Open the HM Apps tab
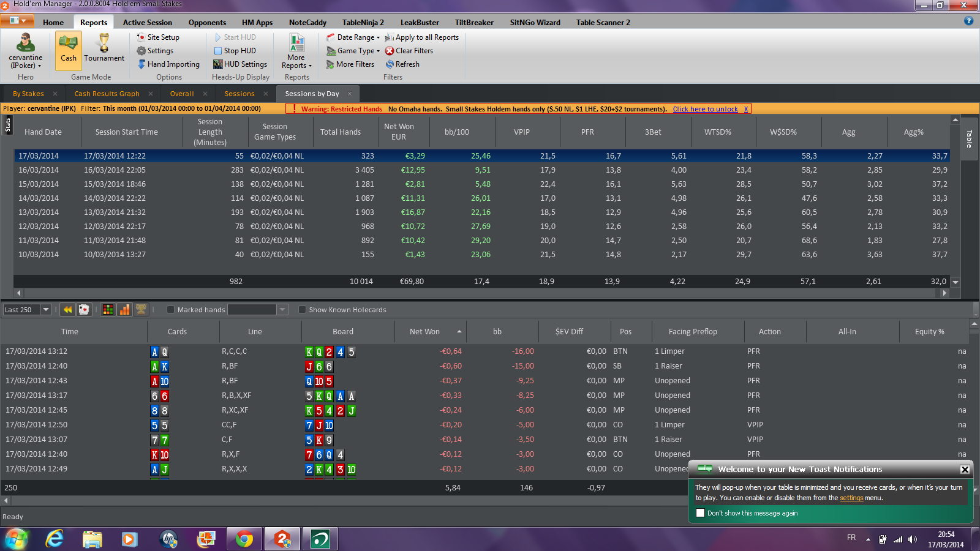This screenshot has width=980, height=551. [x=257, y=23]
